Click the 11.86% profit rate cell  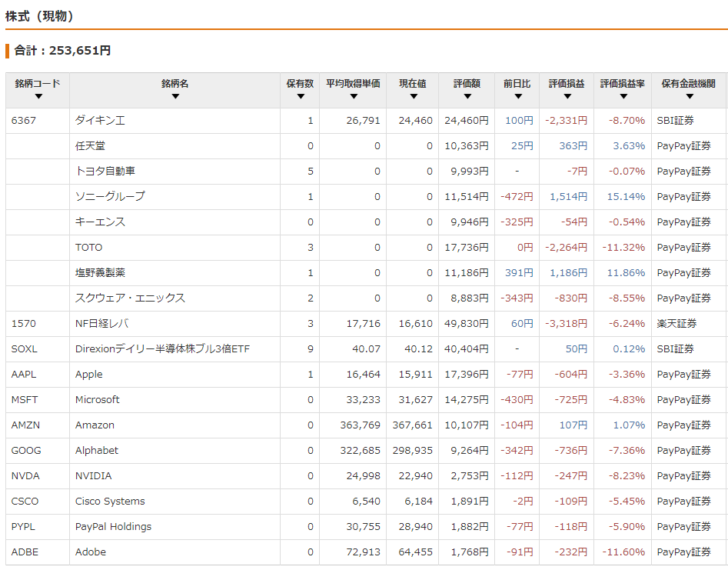(x=626, y=272)
